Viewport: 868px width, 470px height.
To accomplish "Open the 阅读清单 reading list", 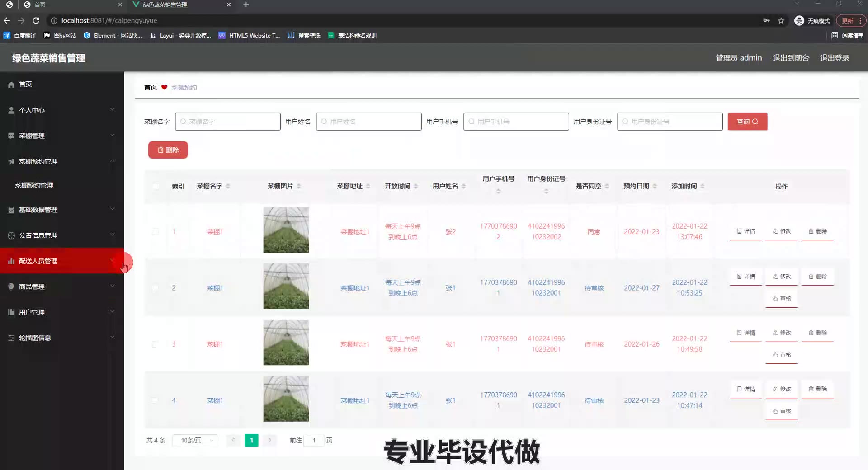I will (x=848, y=35).
